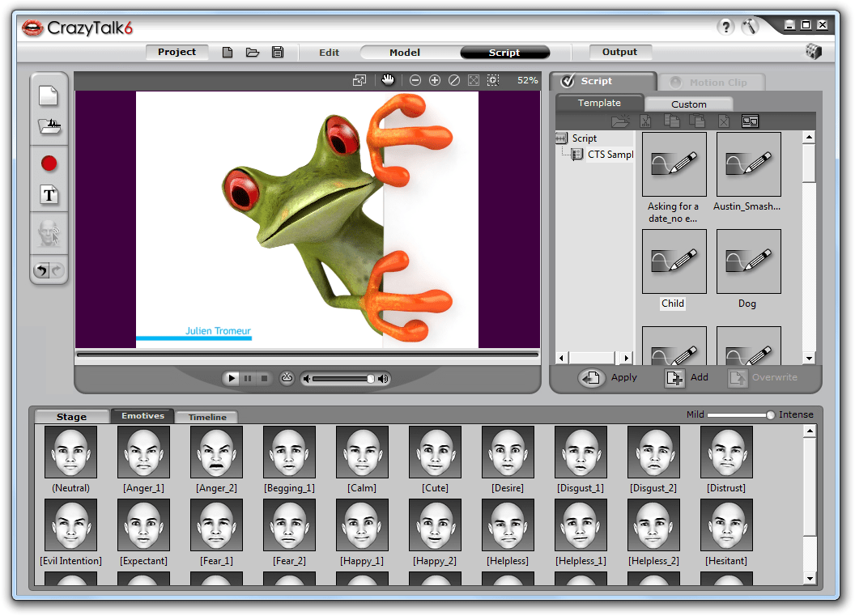Click the undo arrow in sidebar
Viewport: 855px width, 616px height.
point(41,270)
